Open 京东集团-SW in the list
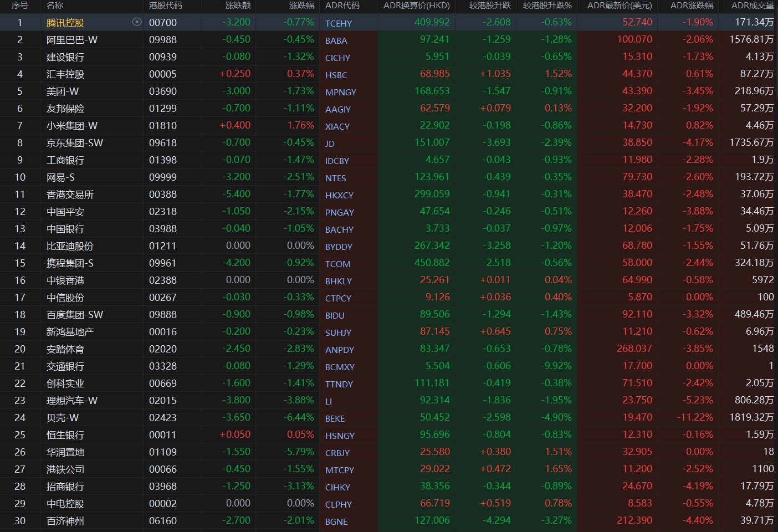 (x=75, y=143)
